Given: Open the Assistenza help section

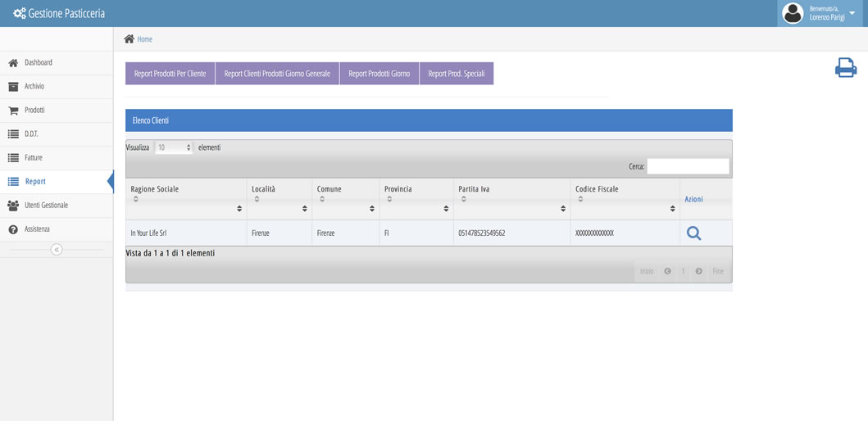Looking at the screenshot, I should pyautogui.click(x=37, y=229).
